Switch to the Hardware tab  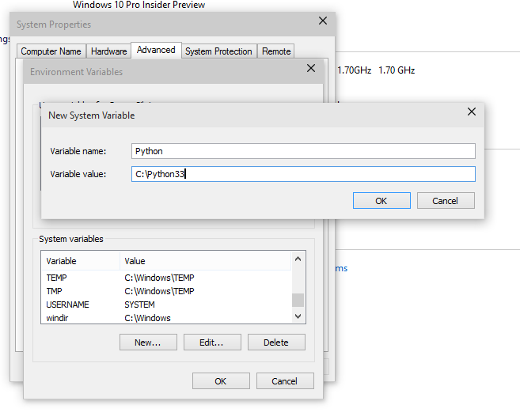coord(108,51)
